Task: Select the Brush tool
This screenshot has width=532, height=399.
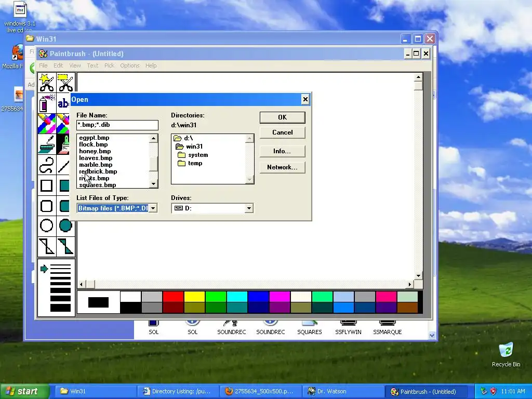Action: [x=63, y=144]
